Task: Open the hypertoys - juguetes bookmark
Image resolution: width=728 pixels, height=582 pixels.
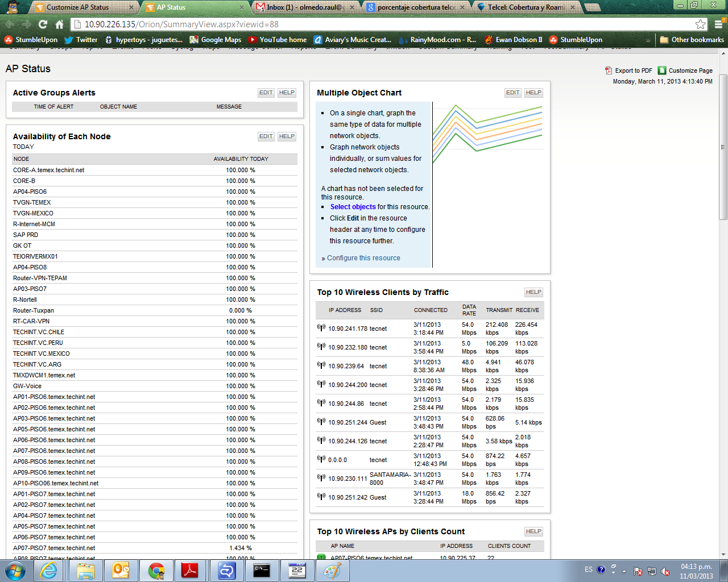Action: [143, 40]
